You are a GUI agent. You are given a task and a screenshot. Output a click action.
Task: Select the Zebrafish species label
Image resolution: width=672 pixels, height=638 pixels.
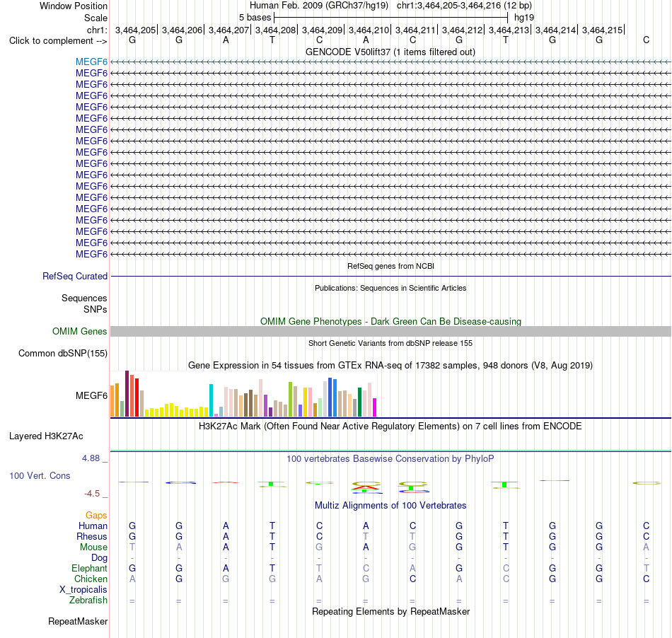coord(88,600)
